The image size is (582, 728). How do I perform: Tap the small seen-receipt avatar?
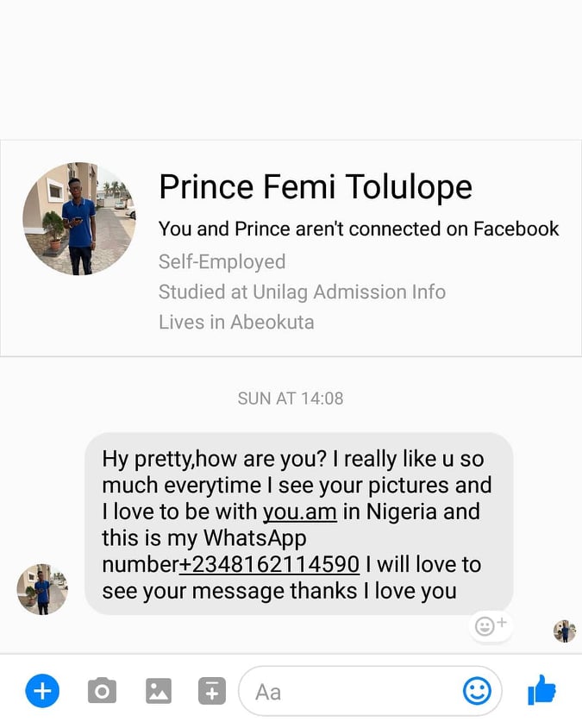click(565, 631)
